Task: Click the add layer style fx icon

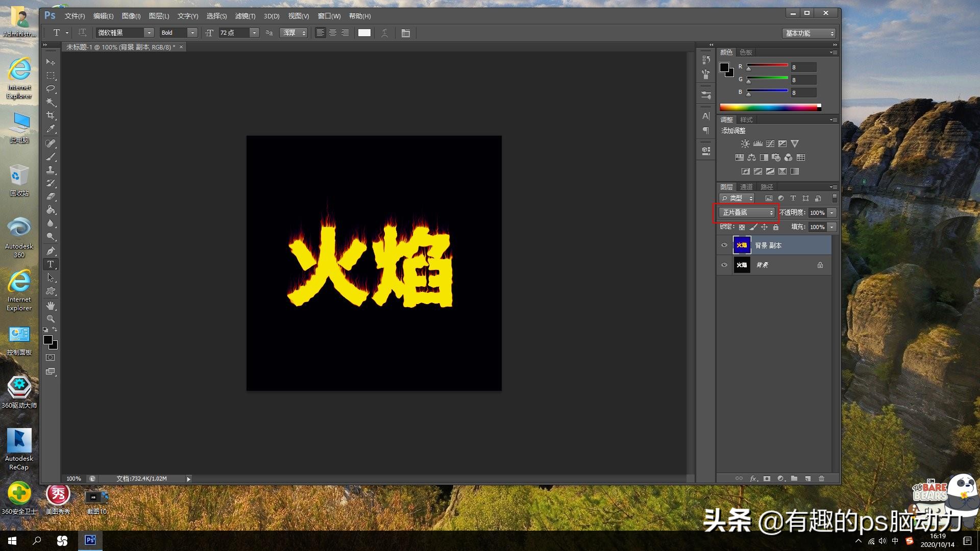Action: coord(753,479)
